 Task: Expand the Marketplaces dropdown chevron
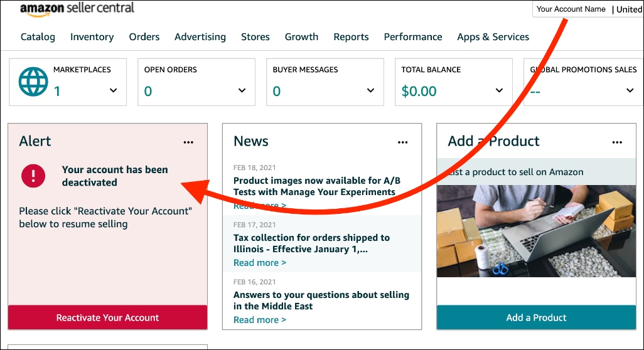[114, 91]
